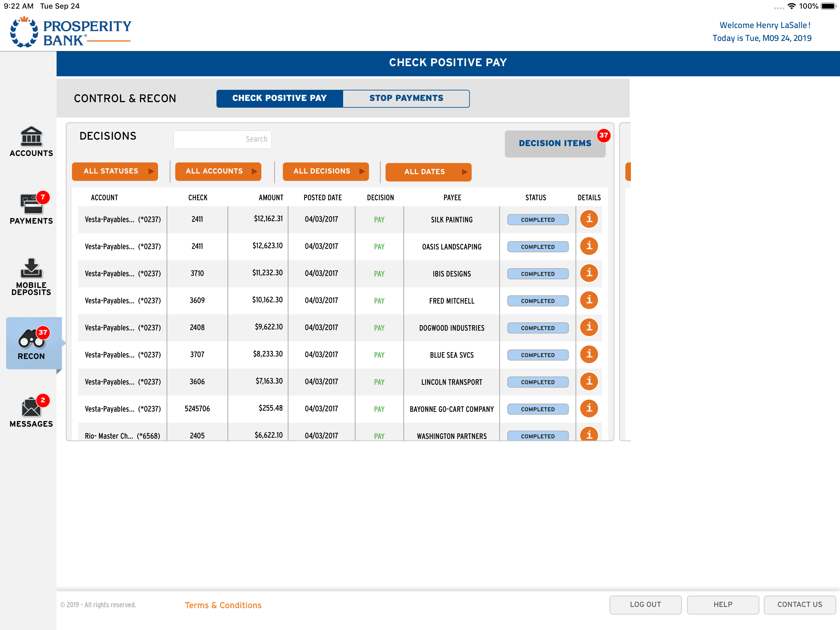The height and width of the screenshot is (630, 840).
Task: Switch to Check Positive Pay tab
Action: 279,98
